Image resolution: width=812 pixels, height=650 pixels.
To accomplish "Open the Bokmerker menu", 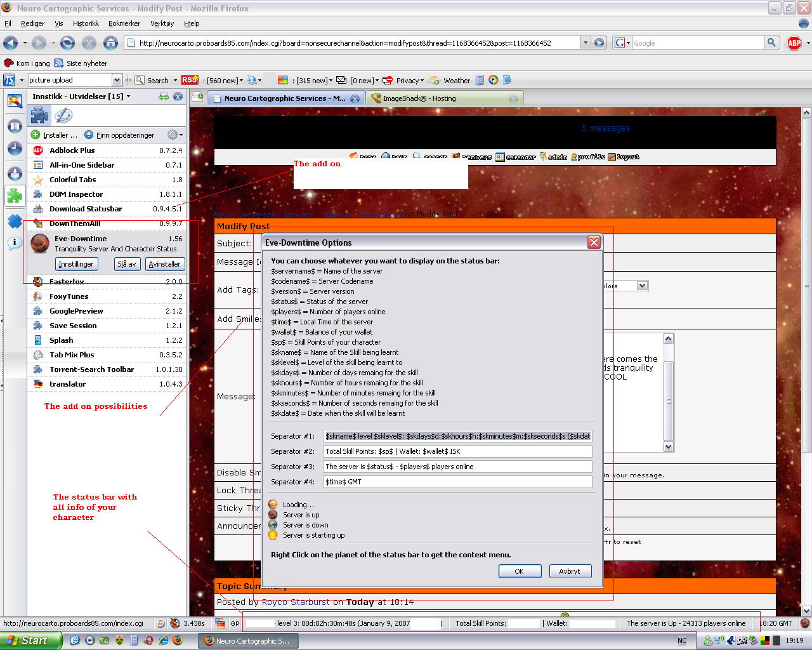I will coord(124,23).
